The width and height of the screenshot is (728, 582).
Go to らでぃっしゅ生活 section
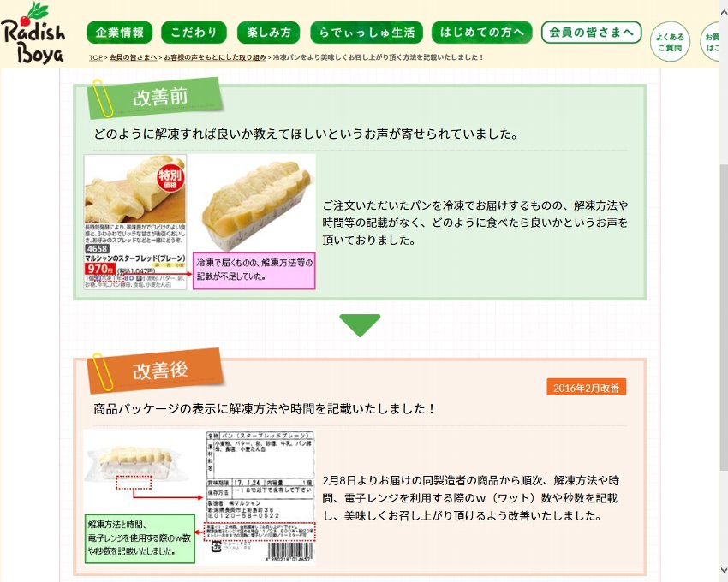click(x=367, y=33)
